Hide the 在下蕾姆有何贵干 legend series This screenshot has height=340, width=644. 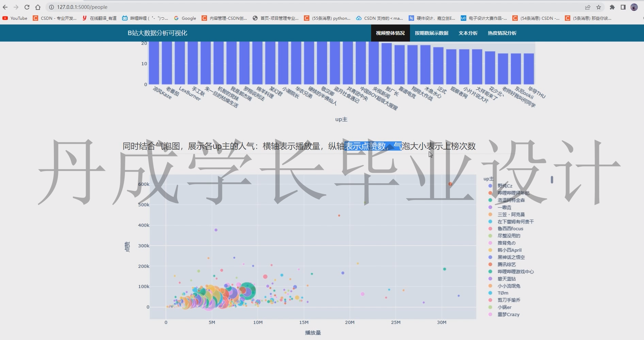[511, 222]
